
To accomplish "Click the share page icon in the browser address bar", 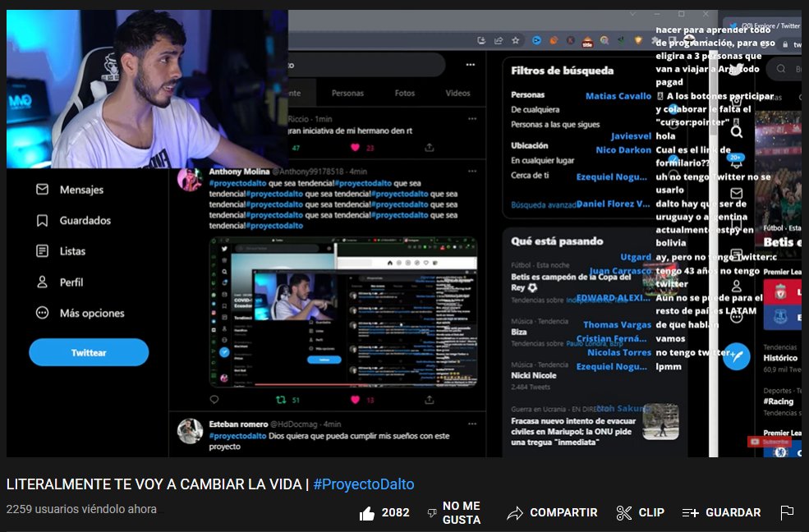I will 498,40.
